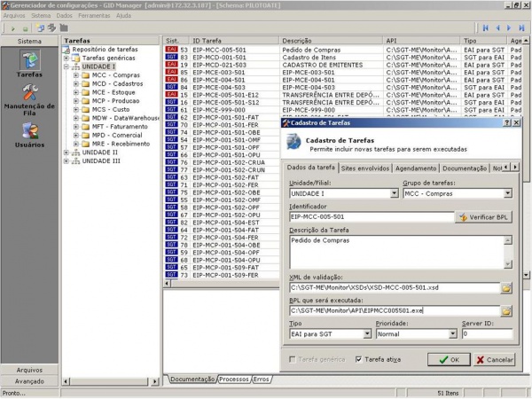The width and height of the screenshot is (532, 399).
Task: Open the Grupo de tarefas dropdown
Action: pyautogui.click(x=507, y=193)
